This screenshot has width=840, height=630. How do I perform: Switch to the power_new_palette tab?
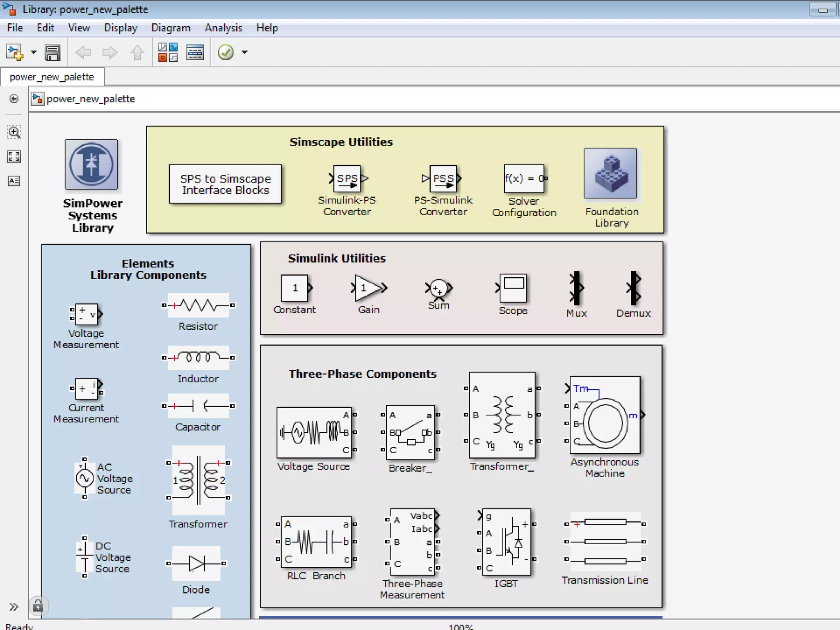[52, 77]
